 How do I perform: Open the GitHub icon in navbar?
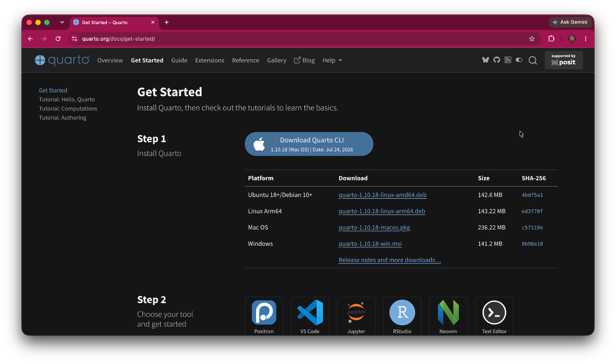pos(497,60)
